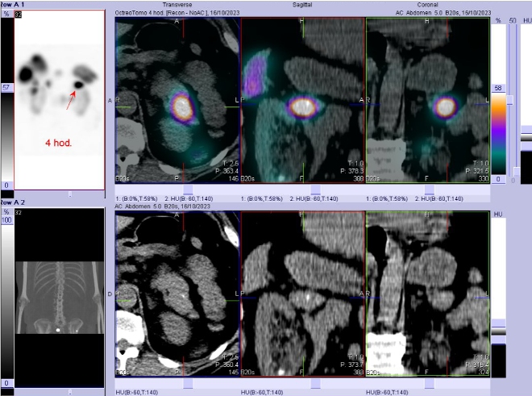Click the Transverse column header

tap(177, 5)
